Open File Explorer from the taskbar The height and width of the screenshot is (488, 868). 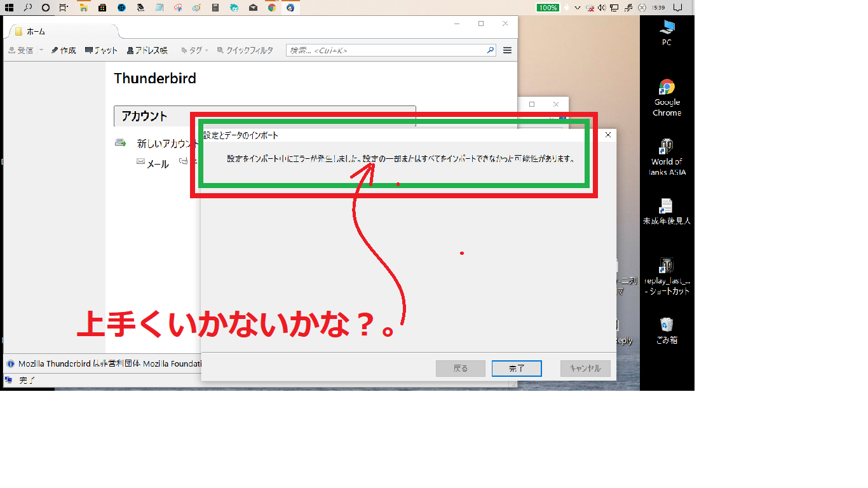coord(83,8)
